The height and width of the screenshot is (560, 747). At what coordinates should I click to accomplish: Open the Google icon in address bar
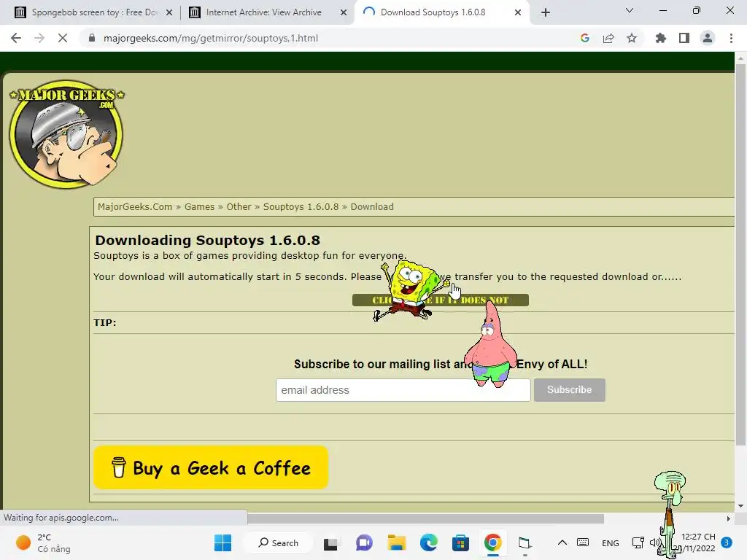585,38
